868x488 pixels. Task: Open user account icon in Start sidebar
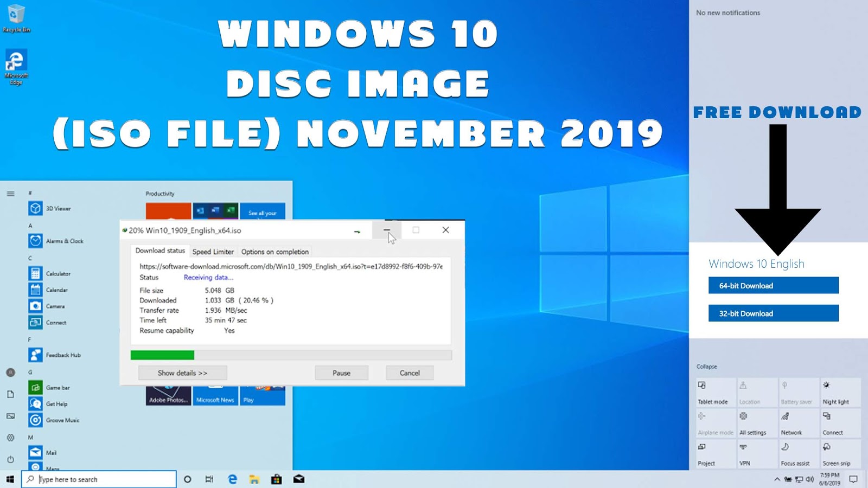point(10,373)
